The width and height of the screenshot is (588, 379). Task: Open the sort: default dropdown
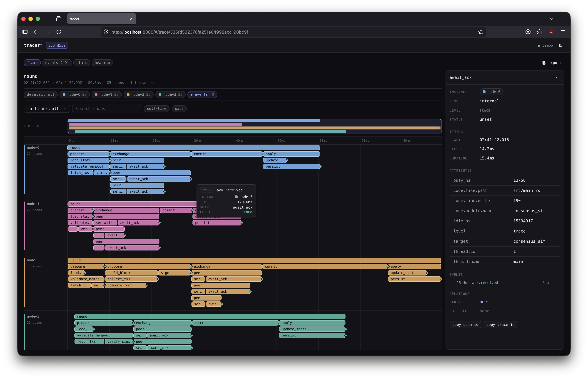pos(47,109)
